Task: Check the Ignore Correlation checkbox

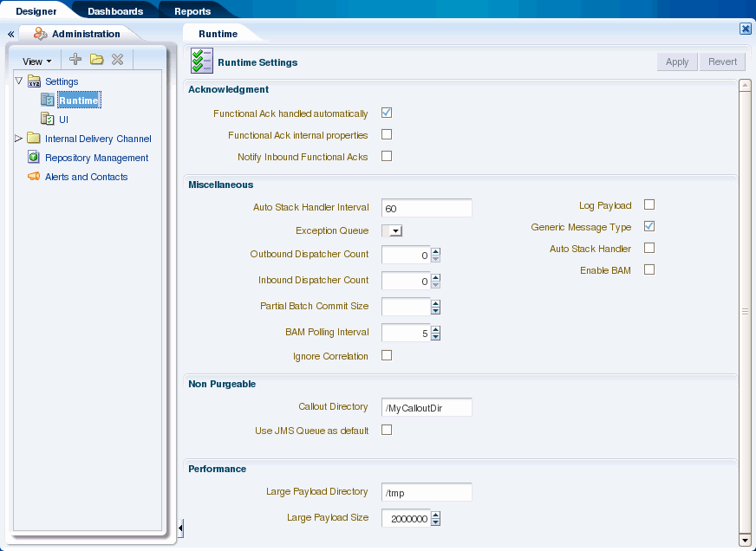Action: pos(387,355)
